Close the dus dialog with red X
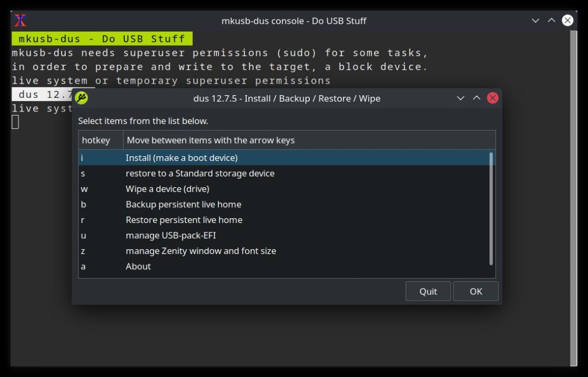 [492, 98]
